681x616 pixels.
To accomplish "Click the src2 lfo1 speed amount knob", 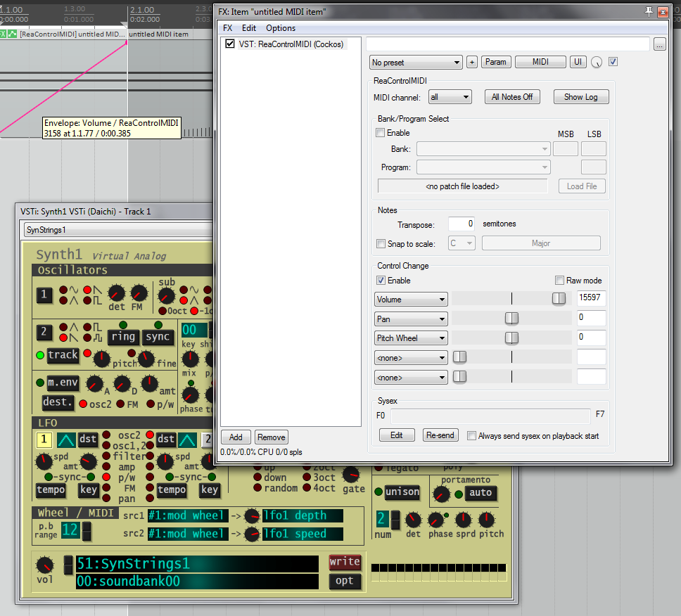I will click(x=252, y=534).
